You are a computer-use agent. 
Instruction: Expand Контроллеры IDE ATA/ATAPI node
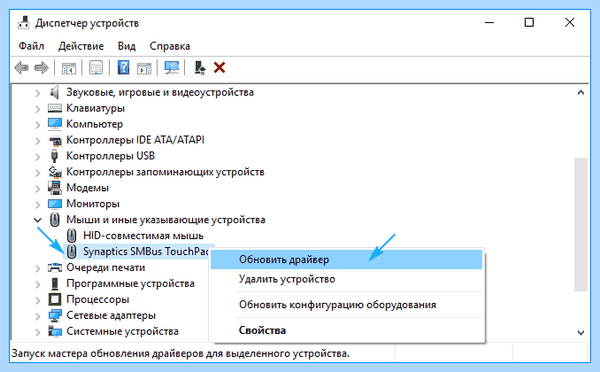click(38, 140)
